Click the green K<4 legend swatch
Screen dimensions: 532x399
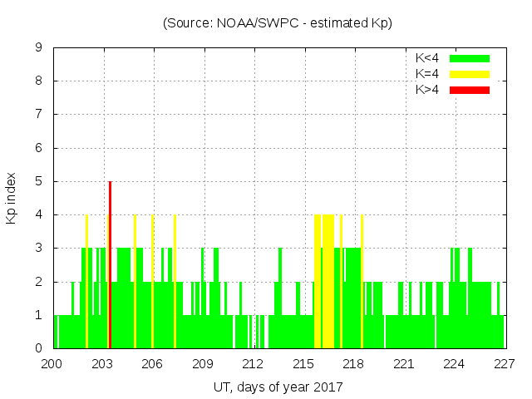(x=470, y=58)
